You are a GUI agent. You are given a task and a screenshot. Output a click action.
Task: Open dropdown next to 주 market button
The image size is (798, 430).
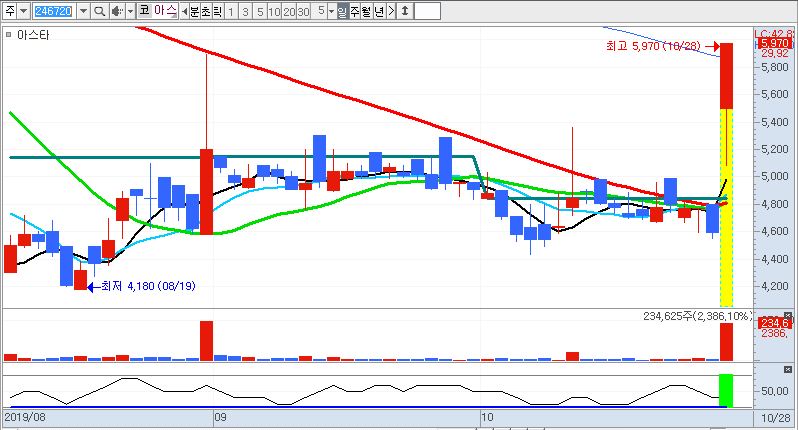click(x=23, y=11)
